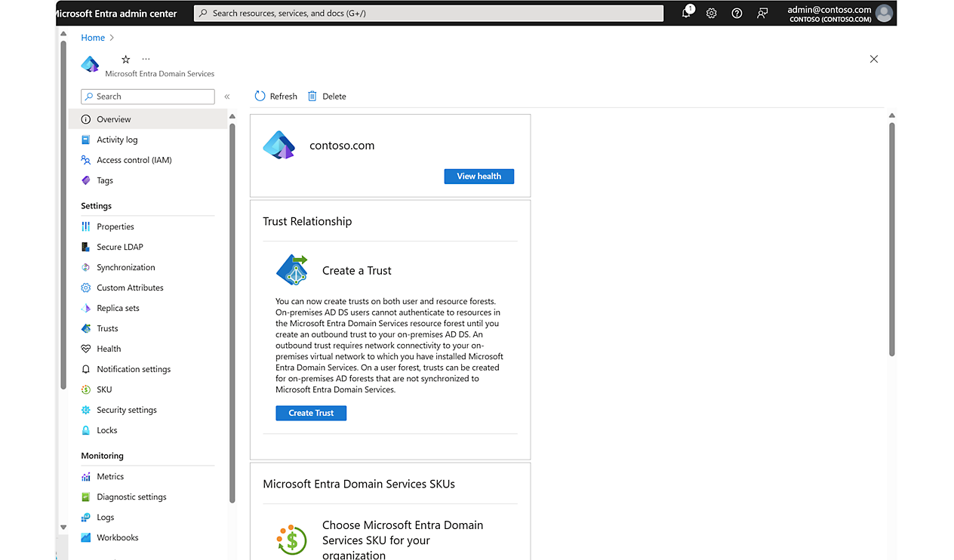Click the Refresh command above the overview
This screenshot has width=954, height=560.
[275, 96]
